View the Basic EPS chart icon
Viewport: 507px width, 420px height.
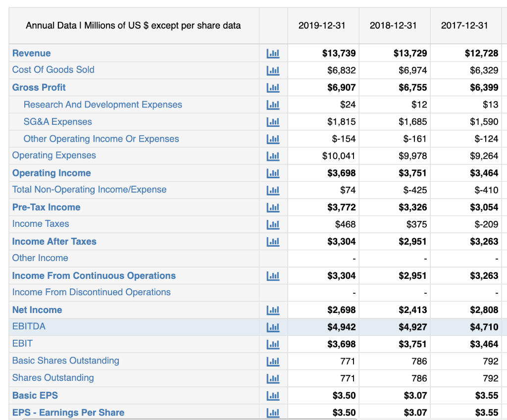(x=273, y=395)
